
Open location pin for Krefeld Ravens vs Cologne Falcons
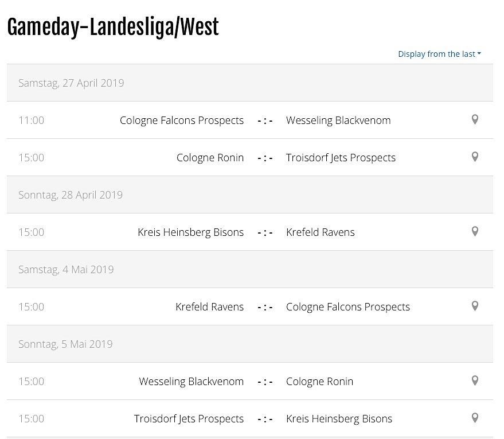pos(475,306)
